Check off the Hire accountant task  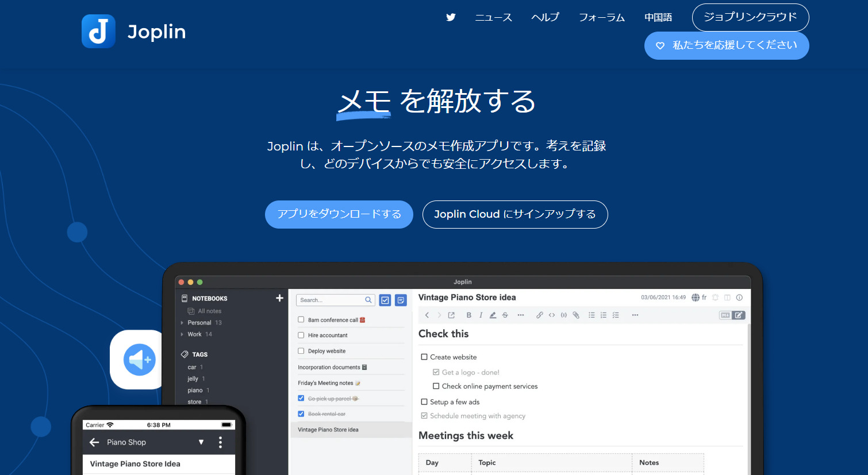[x=301, y=335]
